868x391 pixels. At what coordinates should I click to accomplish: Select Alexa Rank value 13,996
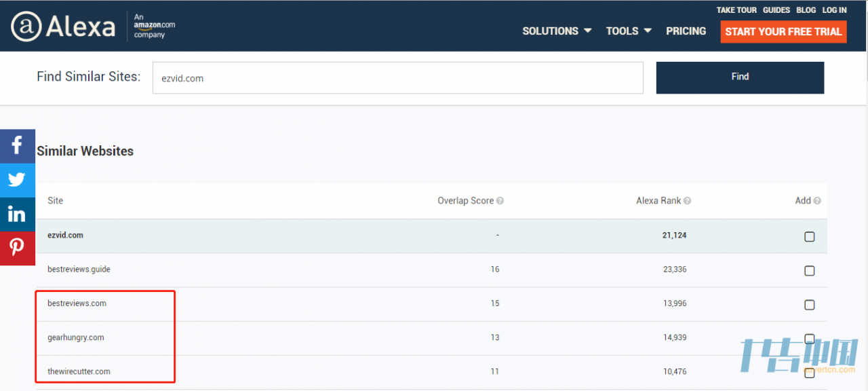coord(675,303)
